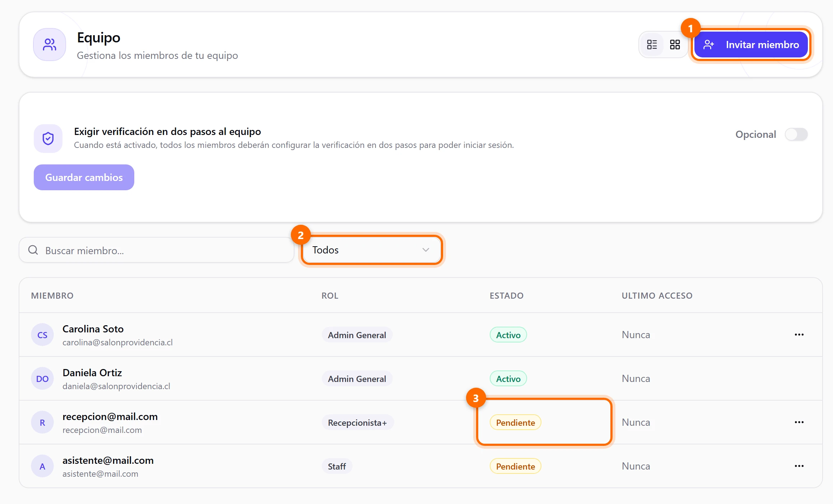This screenshot has width=833, height=504.
Task: Open more options for recepcion@mail.com row
Action: [799, 422]
